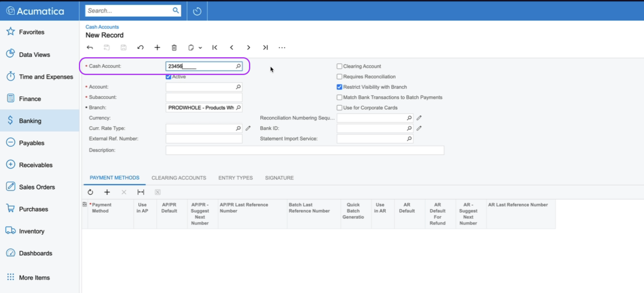Uncheck Restrict Visibility with Branch
This screenshot has height=293, width=644.
[x=339, y=87]
